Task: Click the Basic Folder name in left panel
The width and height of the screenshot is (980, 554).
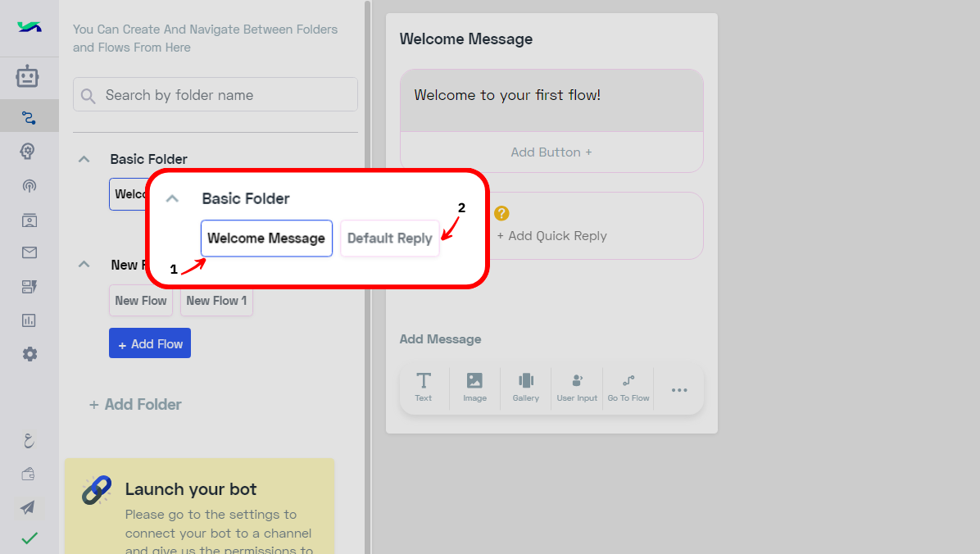Action: pyautogui.click(x=149, y=160)
